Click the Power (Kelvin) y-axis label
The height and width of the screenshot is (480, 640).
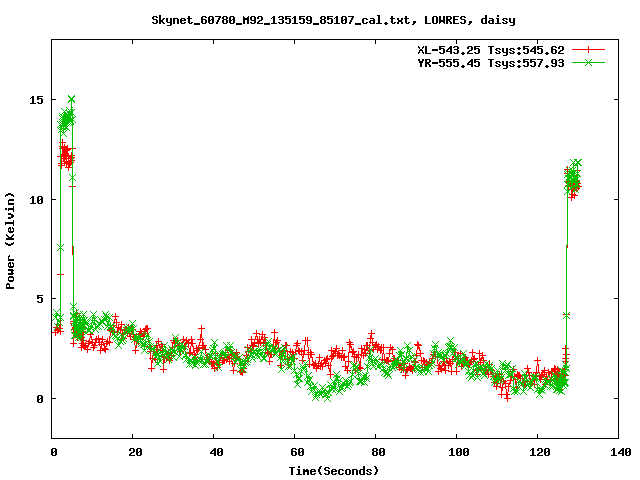coord(10,241)
